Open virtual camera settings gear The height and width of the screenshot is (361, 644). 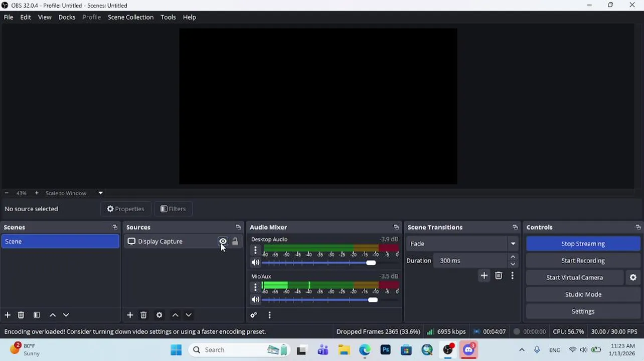click(x=633, y=277)
